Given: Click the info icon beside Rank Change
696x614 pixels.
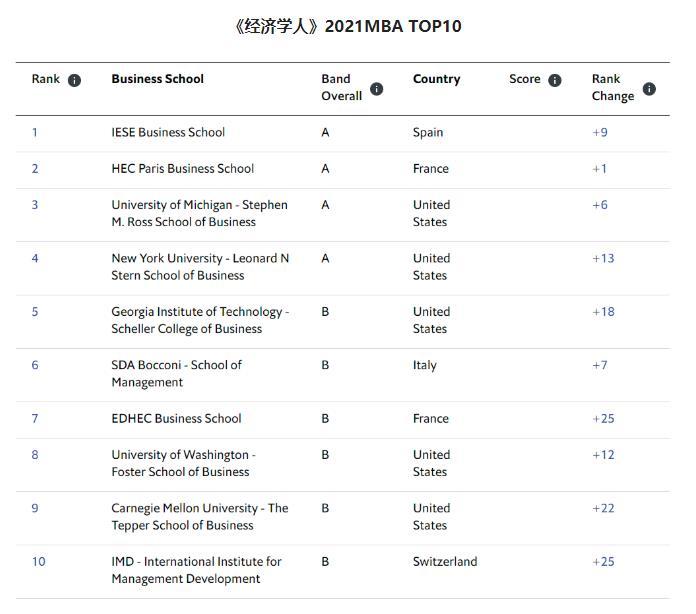Looking at the screenshot, I should [649, 89].
